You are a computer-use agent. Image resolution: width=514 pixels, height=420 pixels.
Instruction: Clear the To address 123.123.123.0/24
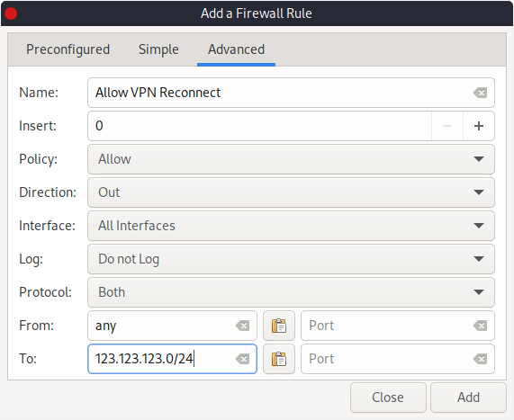pos(242,359)
